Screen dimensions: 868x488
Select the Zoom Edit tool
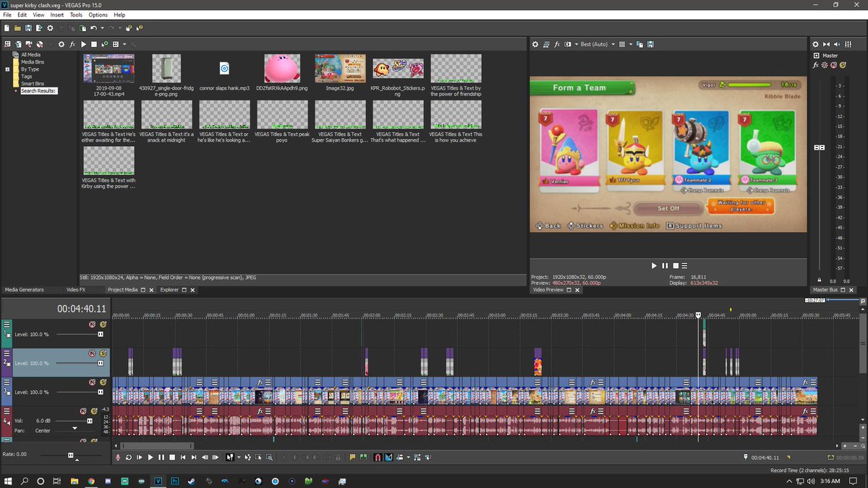[x=269, y=458]
